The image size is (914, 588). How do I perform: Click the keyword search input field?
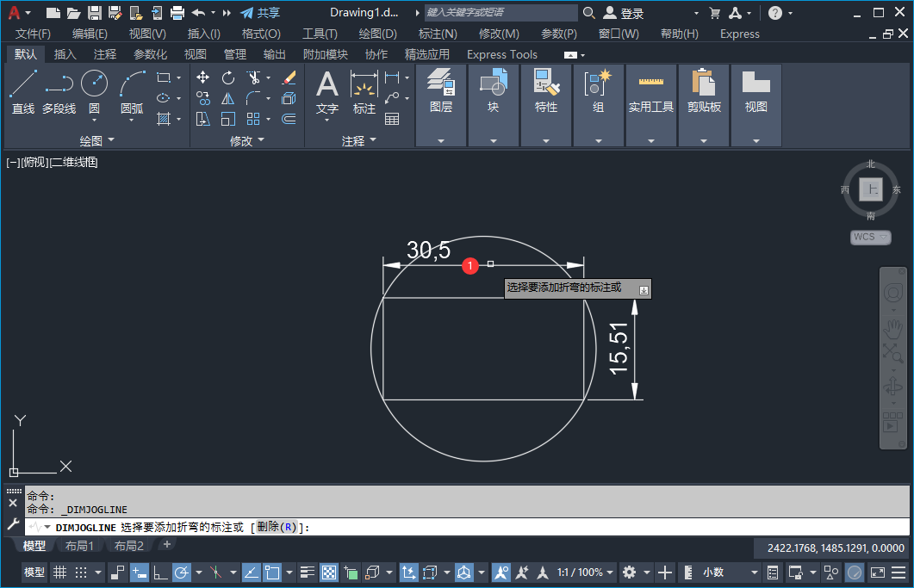point(501,13)
